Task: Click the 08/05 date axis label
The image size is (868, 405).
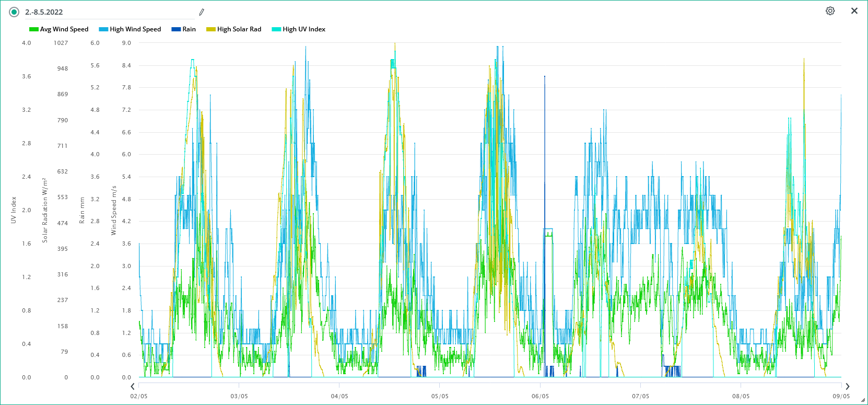Action: tap(741, 396)
